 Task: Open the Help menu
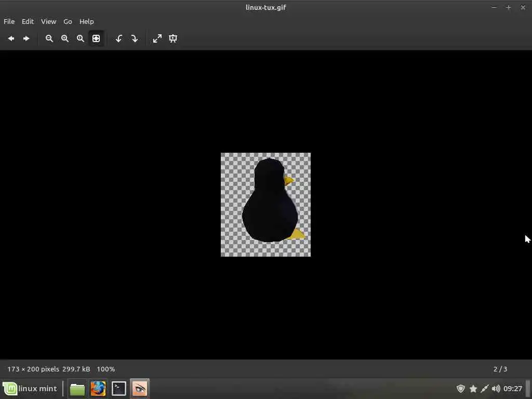(87, 21)
